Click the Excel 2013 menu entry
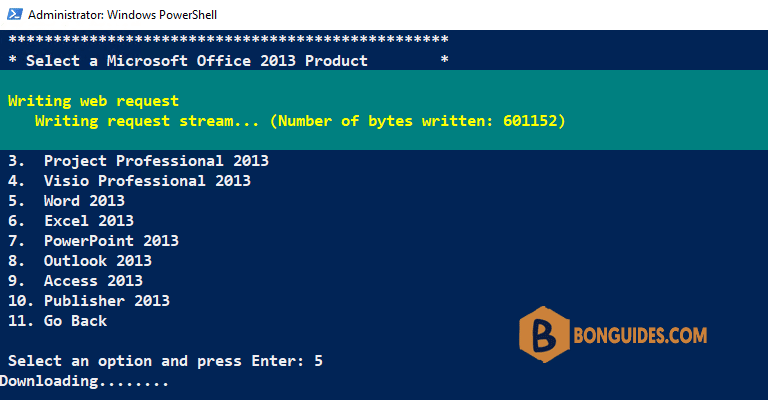 [x=71, y=221]
